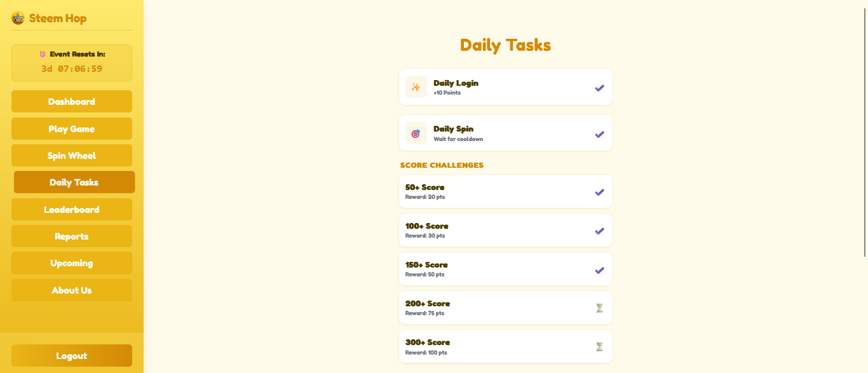The height and width of the screenshot is (373, 868).
Task: Open the Reports section
Action: 72,236
